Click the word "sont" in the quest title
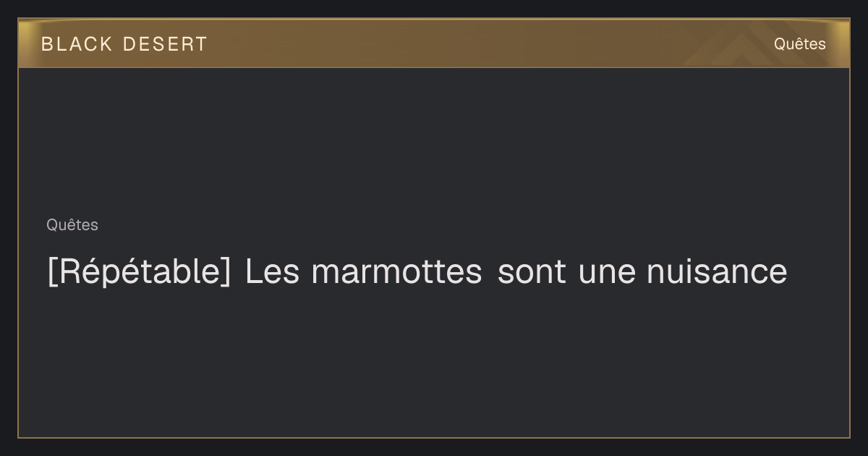This screenshot has width=868, height=456. 532,272
